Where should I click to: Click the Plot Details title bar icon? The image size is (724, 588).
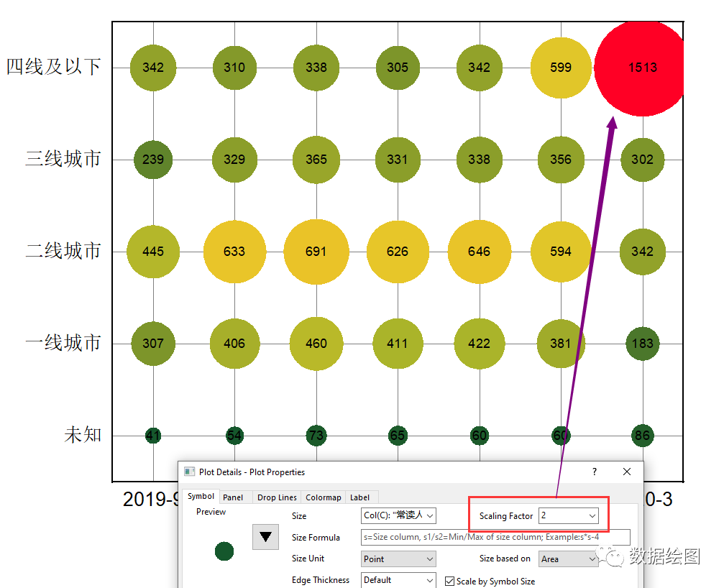(189, 472)
